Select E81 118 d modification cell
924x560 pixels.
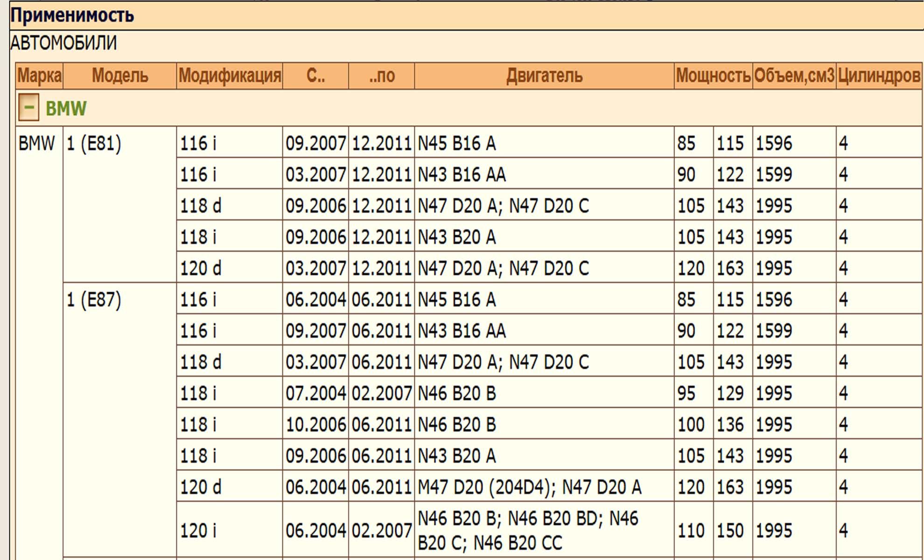201,206
